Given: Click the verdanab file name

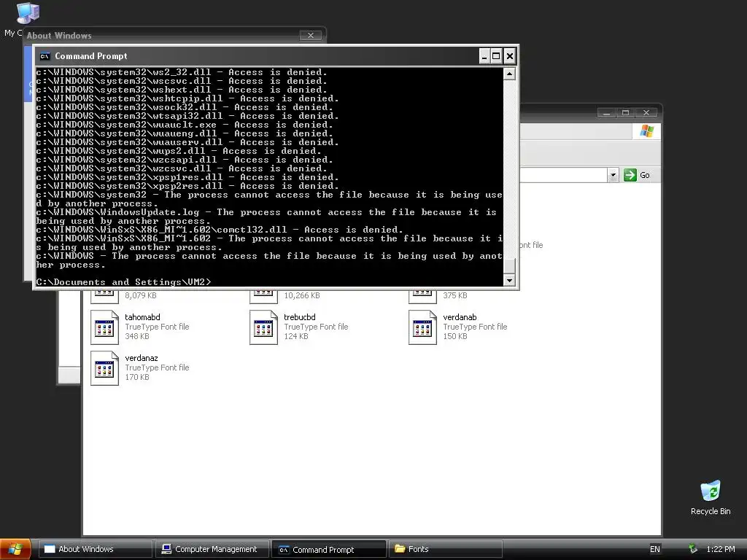Looking at the screenshot, I should (x=460, y=317).
